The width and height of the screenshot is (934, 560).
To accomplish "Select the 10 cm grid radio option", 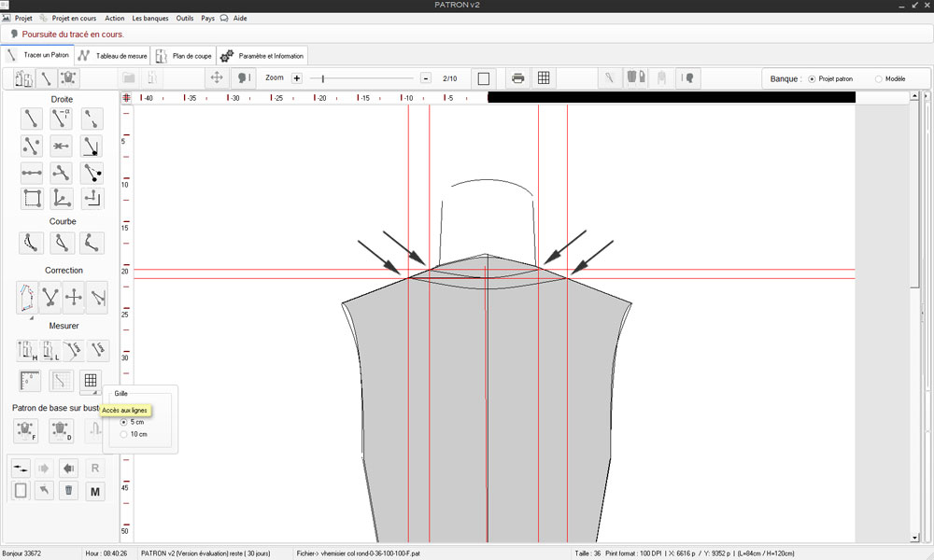I will (x=124, y=435).
